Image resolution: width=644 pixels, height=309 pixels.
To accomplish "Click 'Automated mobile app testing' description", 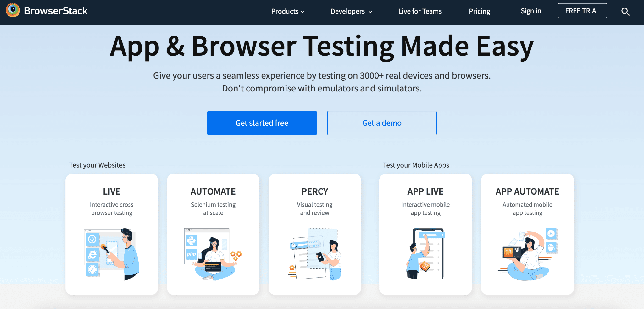I will coord(527,209).
